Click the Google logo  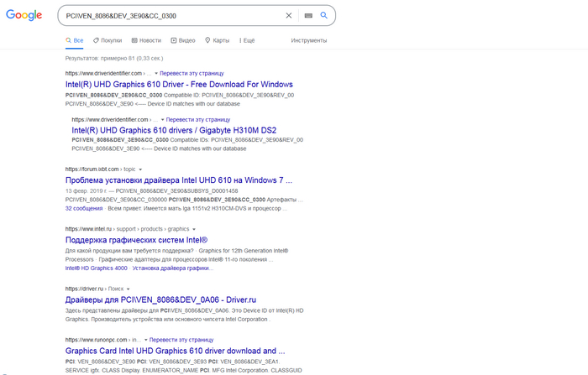pos(24,15)
